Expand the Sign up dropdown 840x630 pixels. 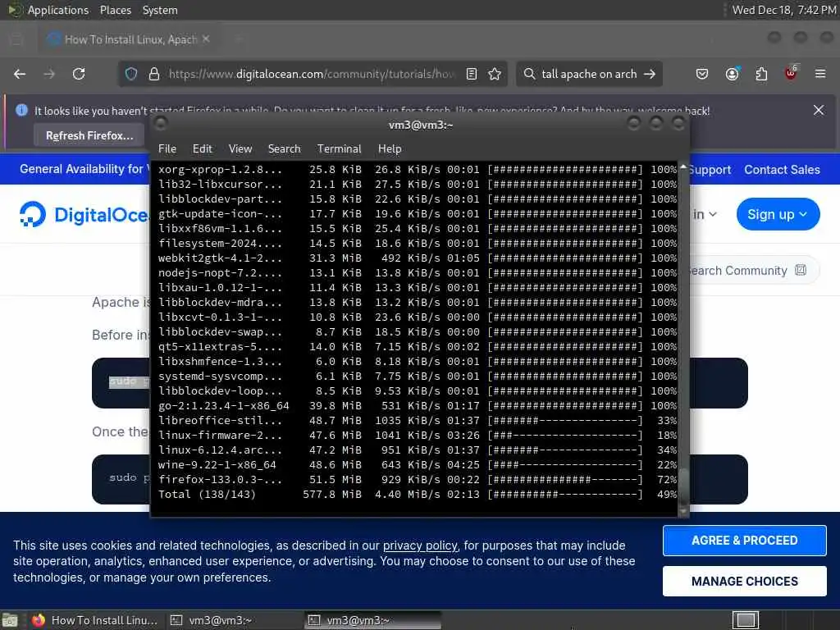(x=778, y=214)
